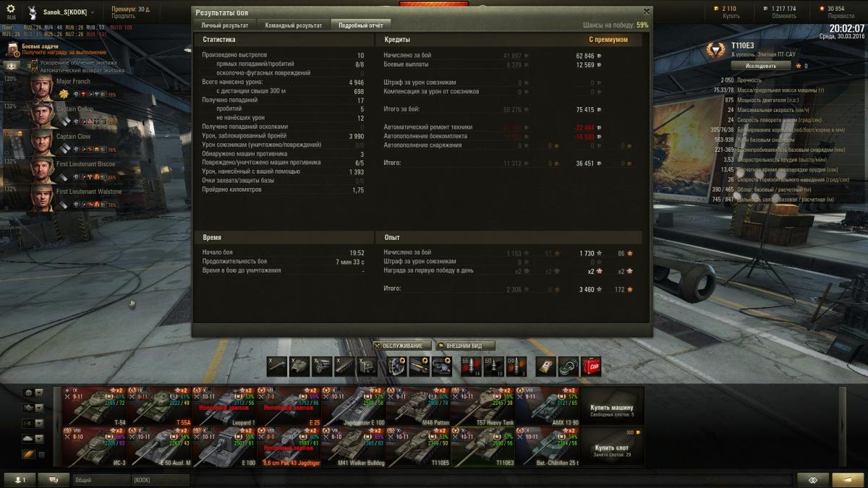The width and height of the screenshot is (868, 488).
Task: Open the settings gear menu
Action: click(x=11, y=9)
